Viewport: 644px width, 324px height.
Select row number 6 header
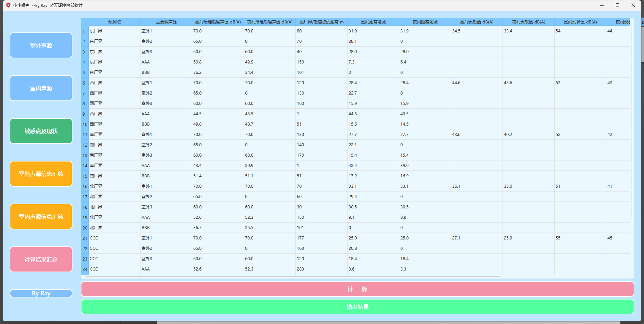(85, 83)
